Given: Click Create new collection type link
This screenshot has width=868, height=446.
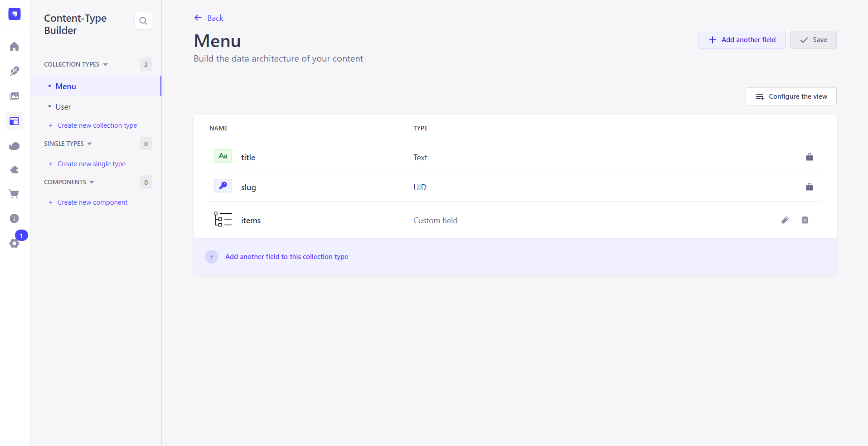Looking at the screenshot, I should click(97, 125).
